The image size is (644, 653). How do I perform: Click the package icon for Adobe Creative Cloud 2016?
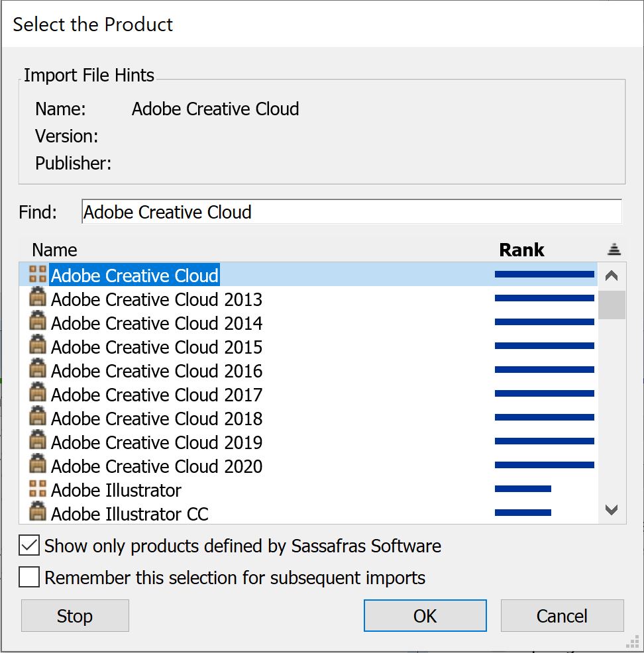[38, 369]
